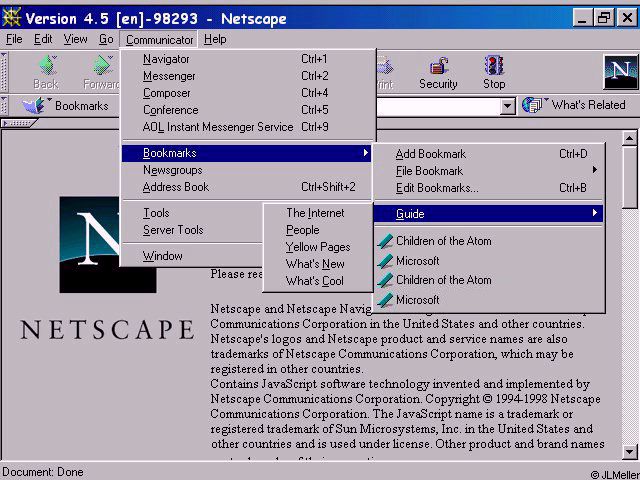Click the Back toolbar icon
Screen dimensions: 640x480
[47, 66]
